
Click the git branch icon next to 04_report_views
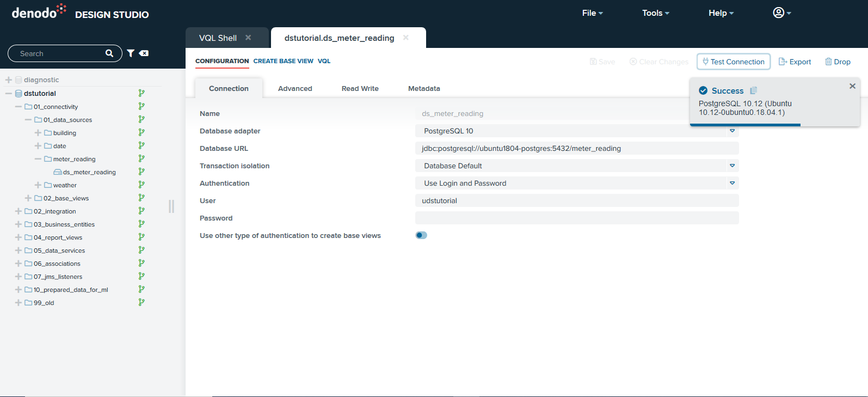[x=141, y=237]
